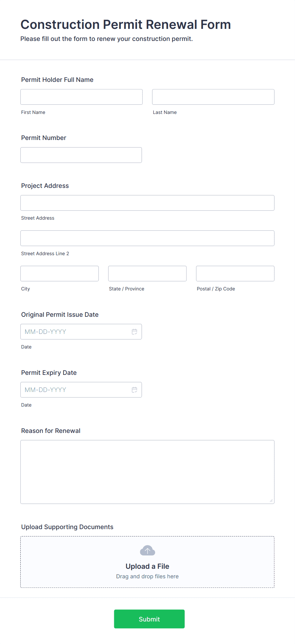This screenshot has height=644, width=295.
Task: Select the Street Address Line 2 field
Action: (147, 238)
